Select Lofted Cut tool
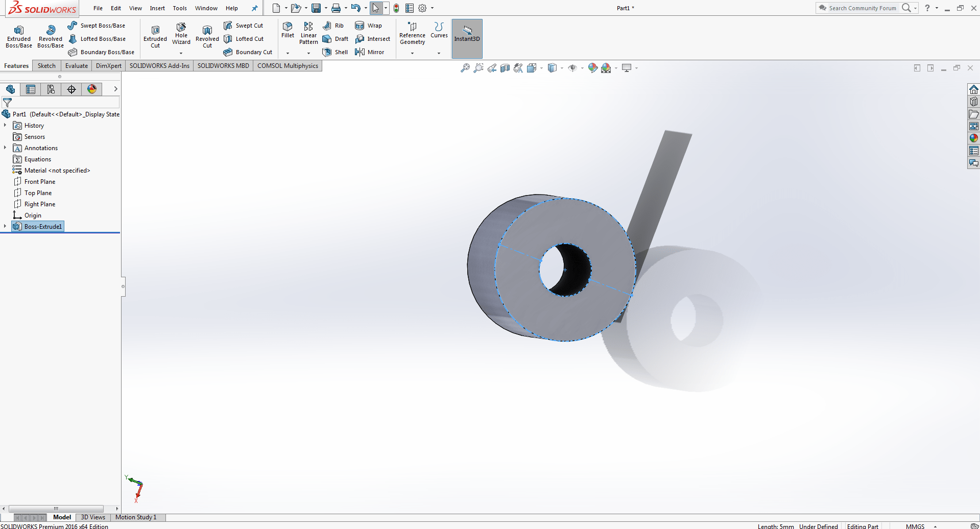 pyautogui.click(x=244, y=39)
